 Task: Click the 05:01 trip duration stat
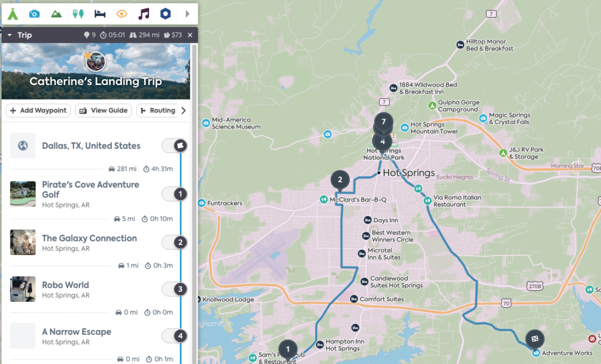click(x=112, y=35)
